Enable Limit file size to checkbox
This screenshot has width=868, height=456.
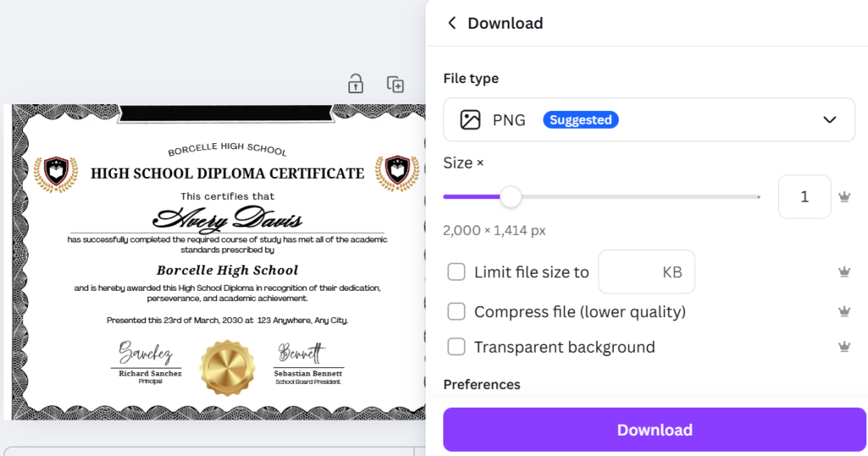(457, 272)
